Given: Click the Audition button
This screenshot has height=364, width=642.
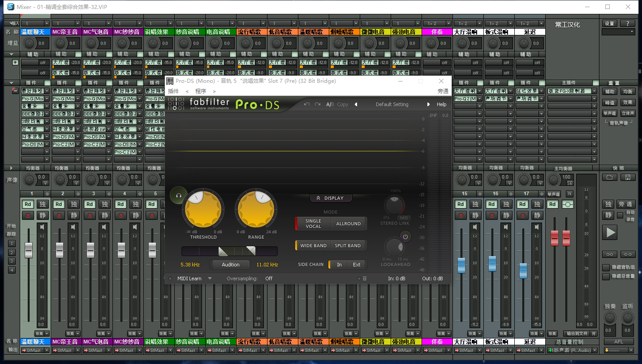Looking at the screenshot, I should point(231,265).
